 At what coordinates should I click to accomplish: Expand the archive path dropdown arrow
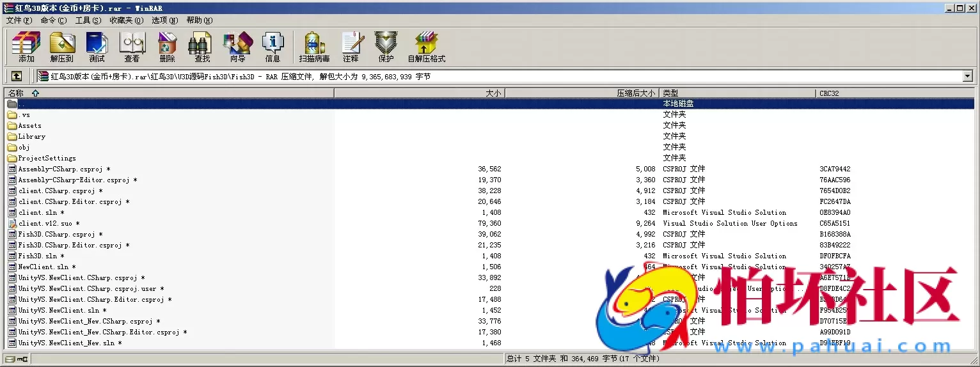point(967,76)
